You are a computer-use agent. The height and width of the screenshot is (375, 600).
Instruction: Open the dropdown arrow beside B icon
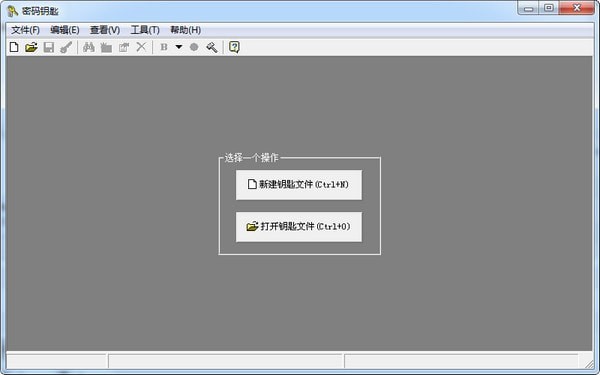(x=179, y=47)
